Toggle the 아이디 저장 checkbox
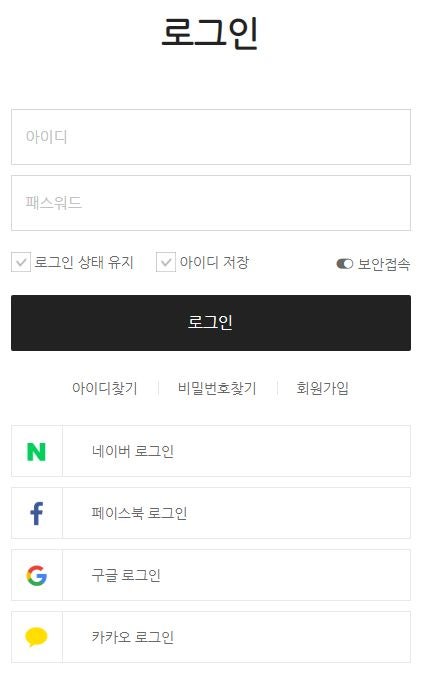427x675 pixels. (166, 262)
